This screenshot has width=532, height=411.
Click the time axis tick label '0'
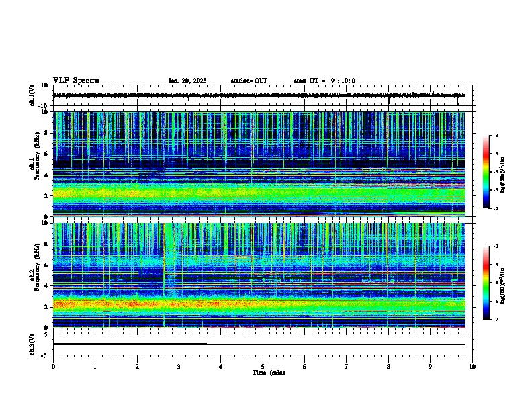[53, 367]
